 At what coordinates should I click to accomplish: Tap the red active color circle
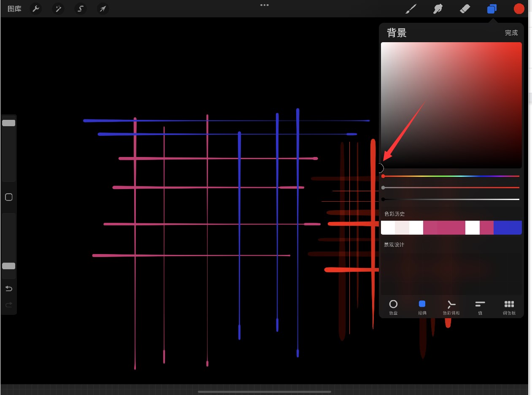[518, 9]
